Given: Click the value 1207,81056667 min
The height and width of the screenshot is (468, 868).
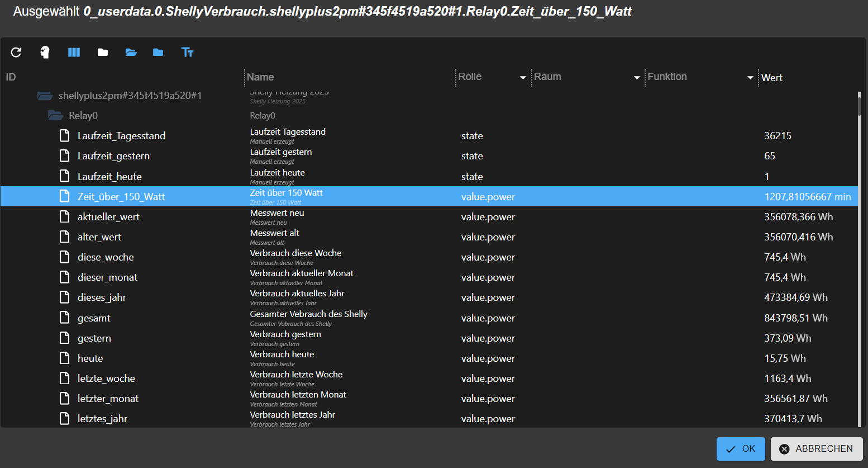Looking at the screenshot, I should tap(808, 196).
